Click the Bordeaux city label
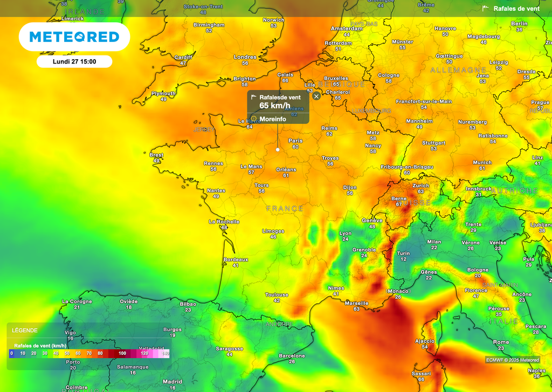552x392 pixels. point(236,260)
